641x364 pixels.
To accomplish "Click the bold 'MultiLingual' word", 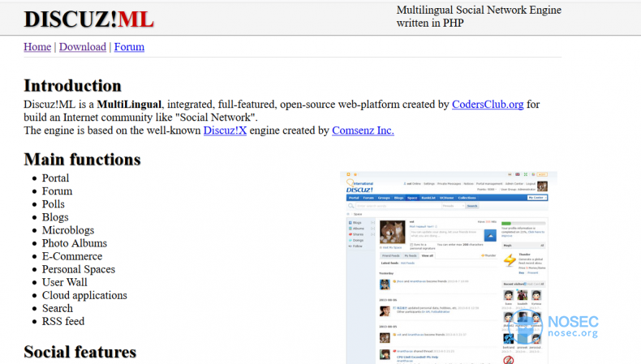I will click(x=129, y=105).
